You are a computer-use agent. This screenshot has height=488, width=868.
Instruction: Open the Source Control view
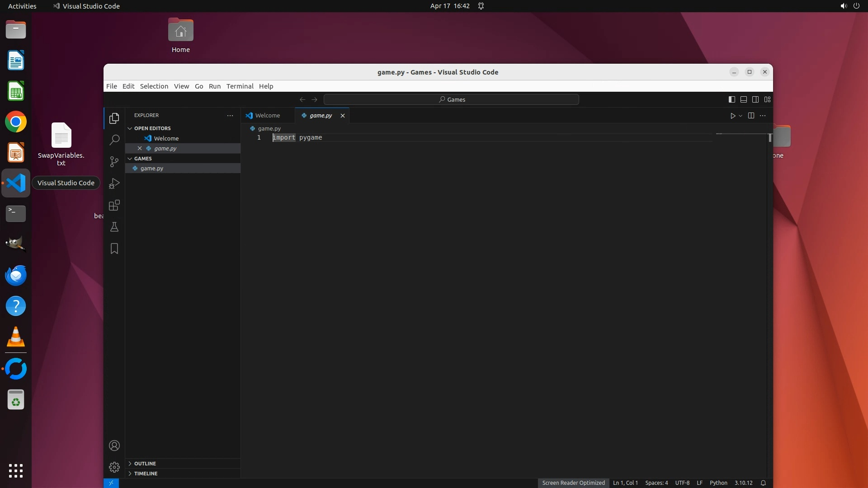[x=114, y=162]
